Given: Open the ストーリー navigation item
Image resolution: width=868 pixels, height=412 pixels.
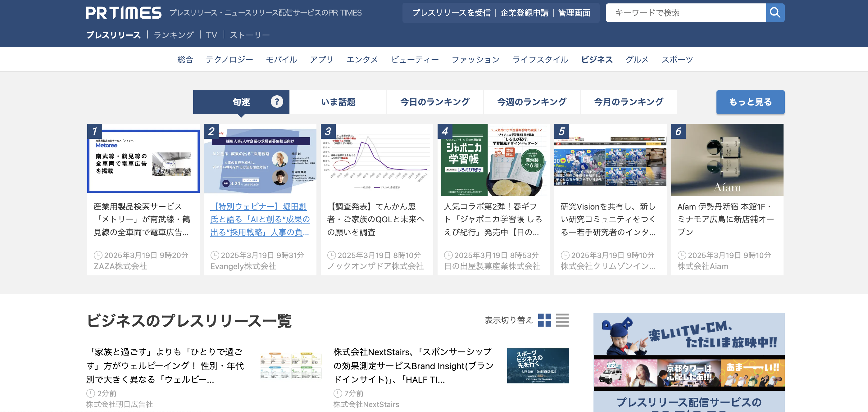Looking at the screenshot, I should (250, 35).
